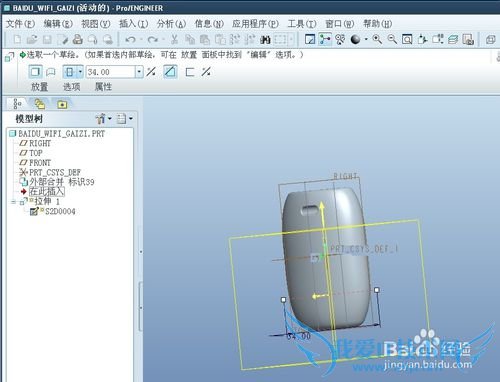Switch to the favorites navigator tab
The height and width of the screenshot is (382, 500).
(x=62, y=104)
